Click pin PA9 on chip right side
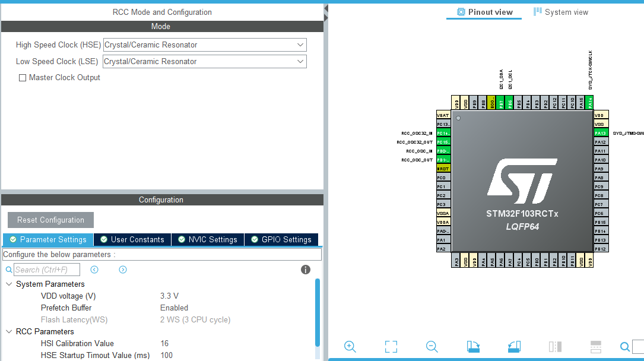The height and width of the screenshot is (361, 644). click(601, 169)
